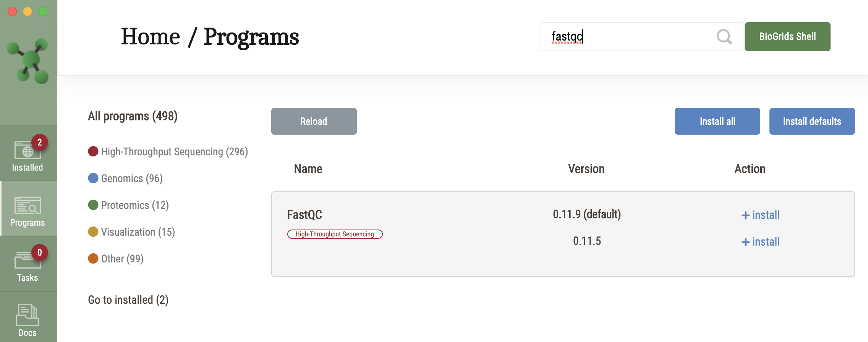This screenshot has height=342, width=868.
Task: Click the High-Throughput Sequencing tag on FastQC
Action: tap(335, 234)
